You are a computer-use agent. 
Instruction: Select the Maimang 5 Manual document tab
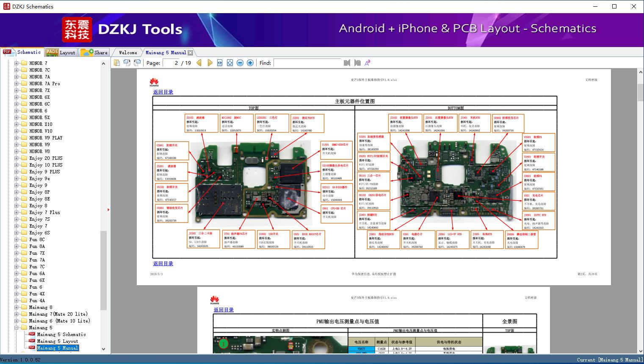pos(166,53)
